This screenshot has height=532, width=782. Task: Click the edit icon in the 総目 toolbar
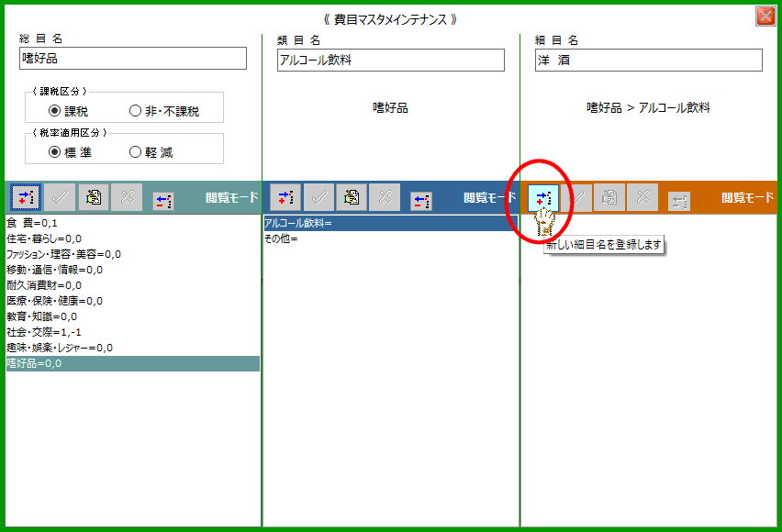coord(94,197)
